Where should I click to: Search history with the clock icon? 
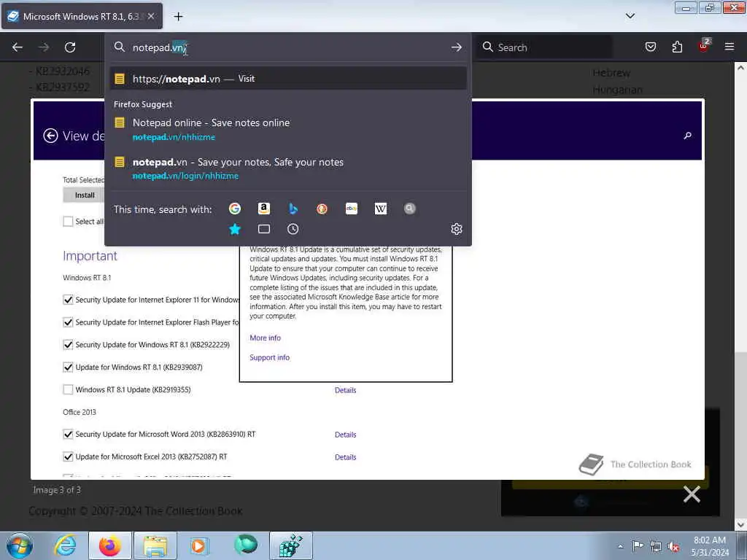pos(293,229)
